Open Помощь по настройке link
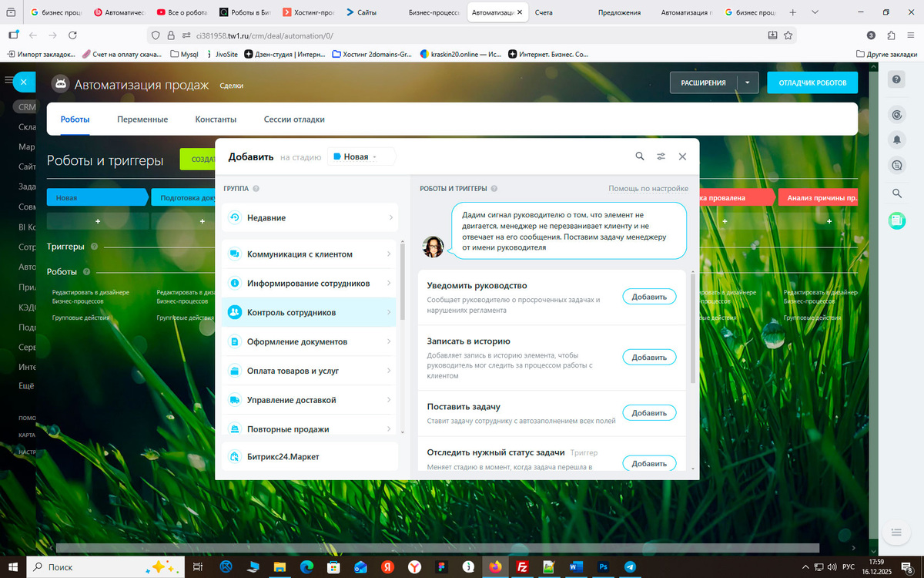Viewport: 924px width, 578px height. pos(648,188)
